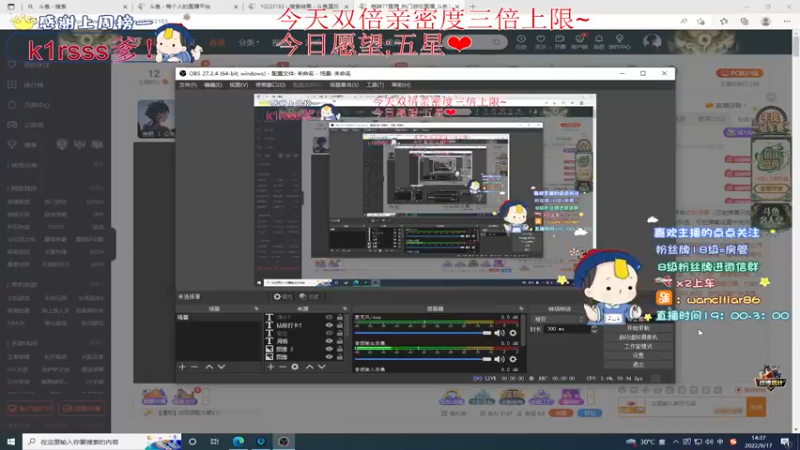800x450 pixels.
Task: Open 滤镜 filters button above Scenes
Action: pyautogui.click(x=309, y=296)
